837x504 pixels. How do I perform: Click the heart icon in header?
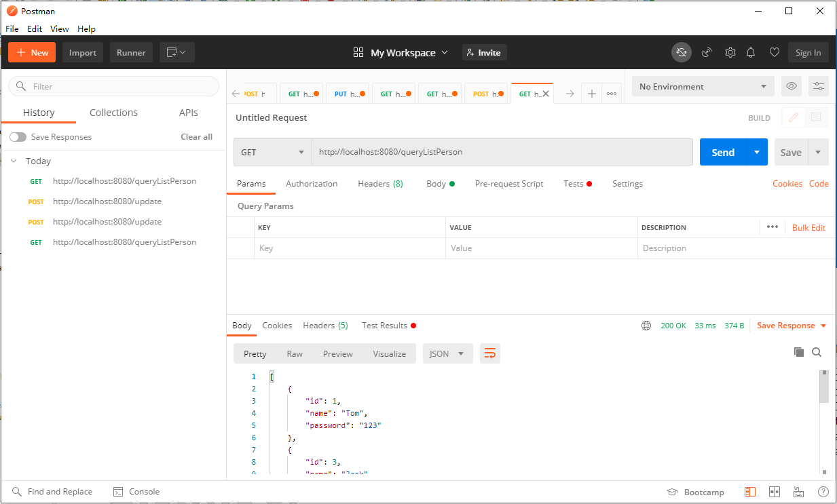(x=774, y=52)
